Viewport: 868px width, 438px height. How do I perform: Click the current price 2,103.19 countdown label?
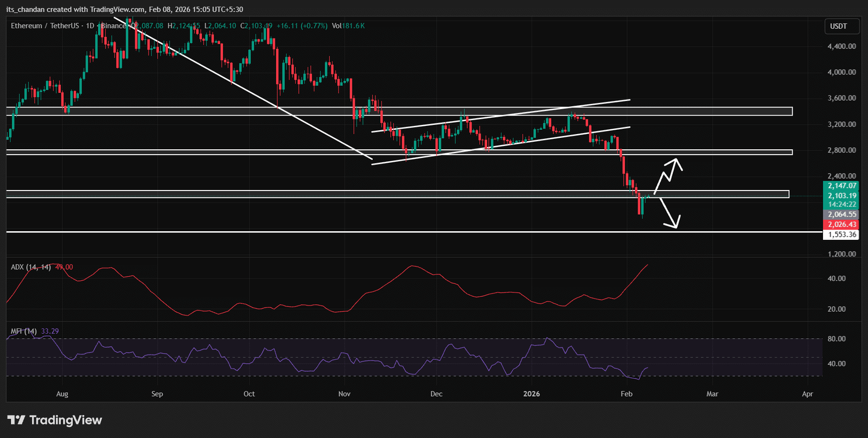(841, 200)
